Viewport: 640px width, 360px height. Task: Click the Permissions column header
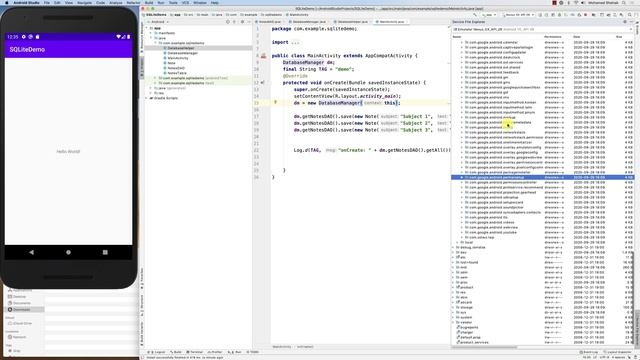pyautogui.click(x=553, y=37)
